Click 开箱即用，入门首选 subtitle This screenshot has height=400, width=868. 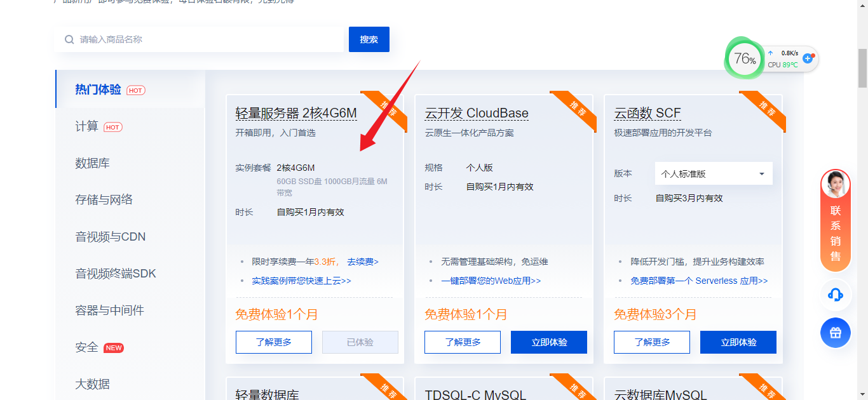coord(275,133)
